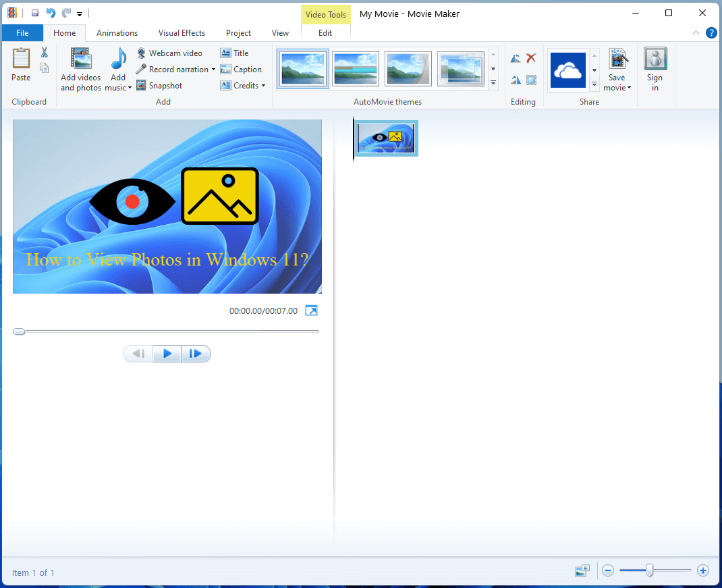The height and width of the screenshot is (588, 722).
Task: Switch to the Animations tab
Action: point(117,32)
